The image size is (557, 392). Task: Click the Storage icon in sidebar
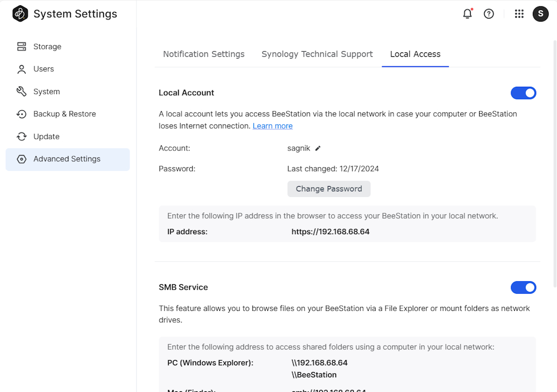coord(21,47)
